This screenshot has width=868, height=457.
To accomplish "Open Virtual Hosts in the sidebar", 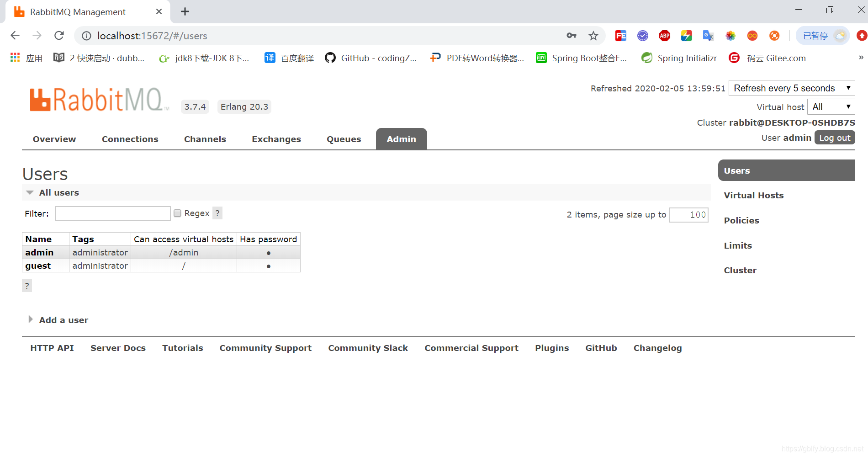I will point(754,195).
